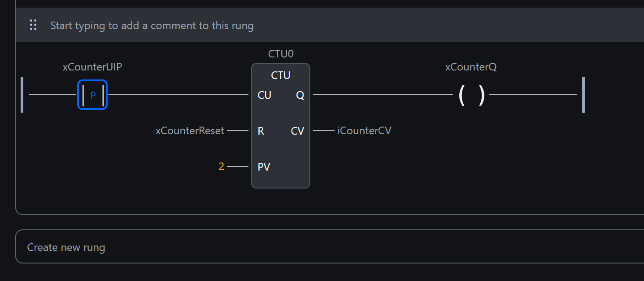Image resolution: width=644 pixels, height=281 pixels.
Task: Click the left power rail bar
Action: click(22, 95)
